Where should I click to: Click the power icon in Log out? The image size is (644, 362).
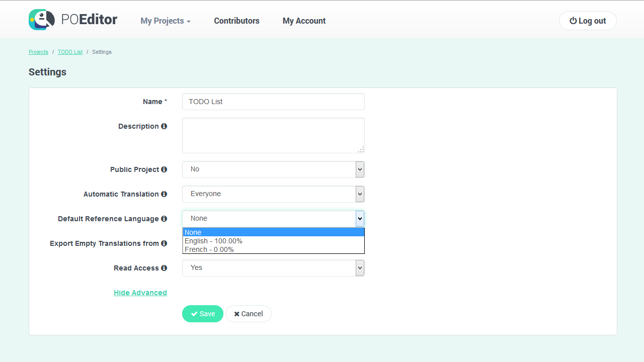[x=573, y=21]
